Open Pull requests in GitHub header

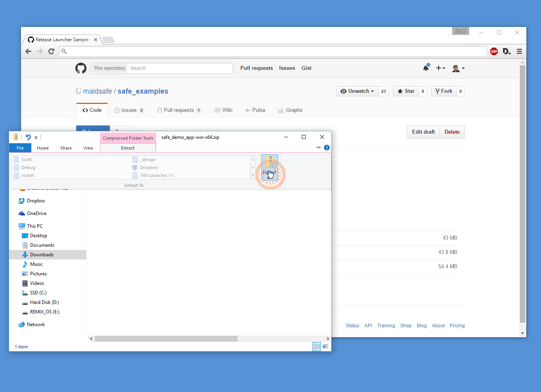coord(257,68)
